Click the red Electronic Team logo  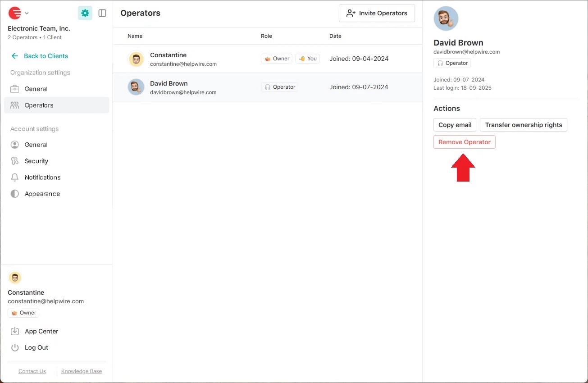pos(15,13)
